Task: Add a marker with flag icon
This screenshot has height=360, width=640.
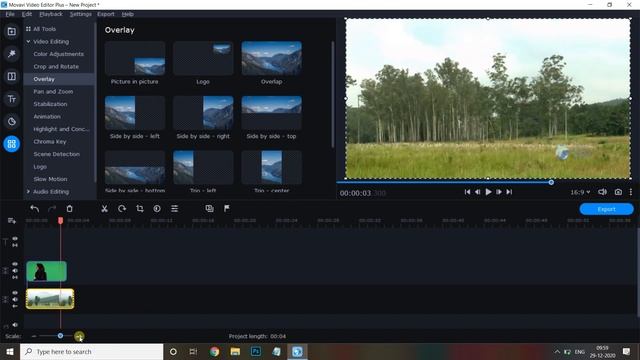Action: click(227, 209)
